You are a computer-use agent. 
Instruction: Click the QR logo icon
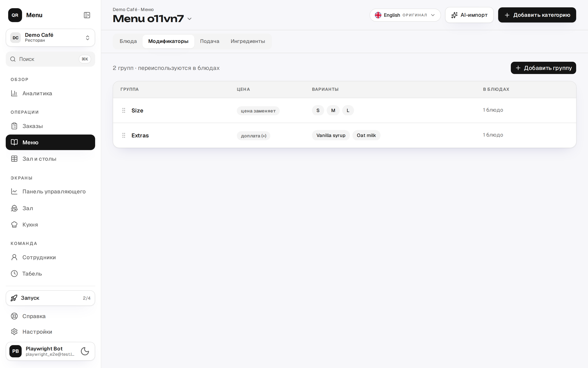pos(15,15)
